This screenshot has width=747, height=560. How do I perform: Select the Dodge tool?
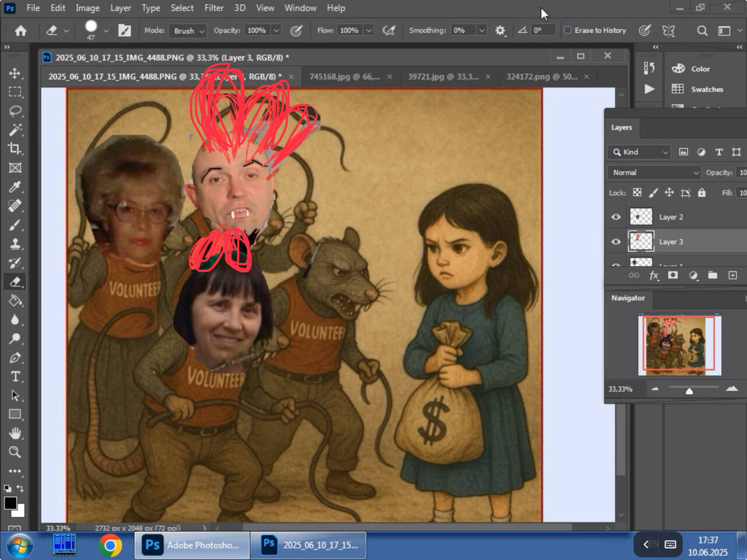pos(15,338)
